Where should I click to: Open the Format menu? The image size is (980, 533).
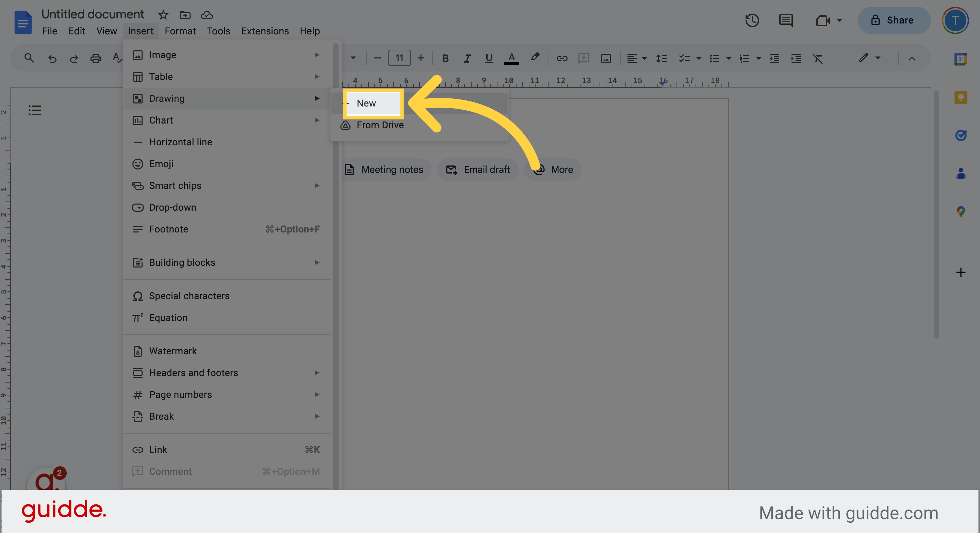click(x=180, y=31)
